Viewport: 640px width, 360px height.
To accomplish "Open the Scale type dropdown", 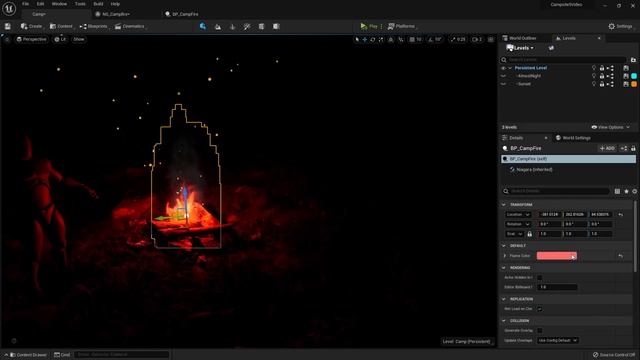I will 514,234.
